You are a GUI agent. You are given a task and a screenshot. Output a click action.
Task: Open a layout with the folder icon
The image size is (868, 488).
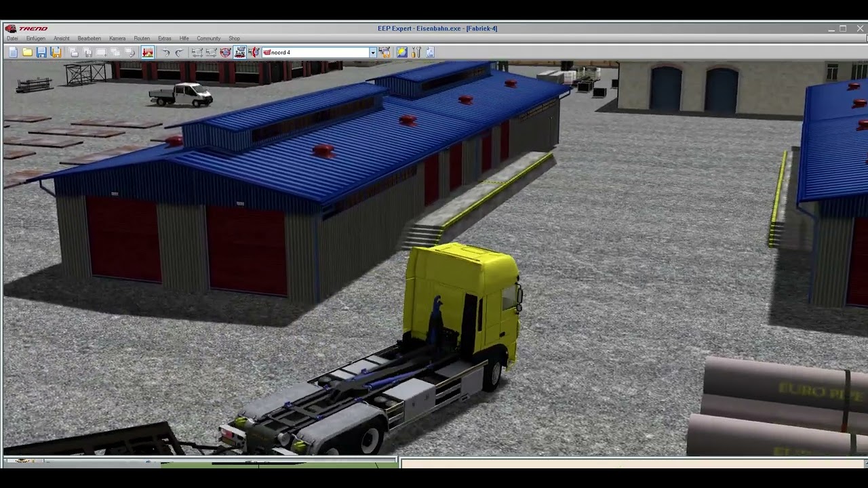coord(27,52)
